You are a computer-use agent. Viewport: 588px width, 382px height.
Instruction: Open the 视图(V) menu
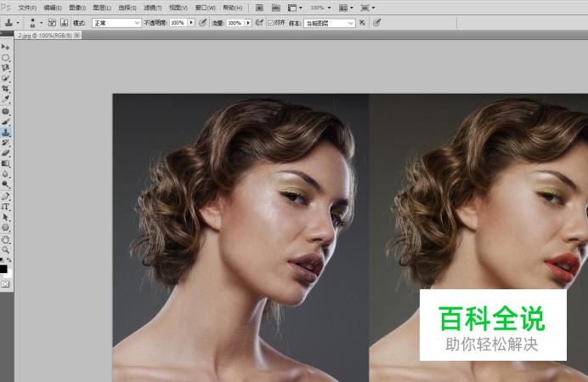pos(178,8)
